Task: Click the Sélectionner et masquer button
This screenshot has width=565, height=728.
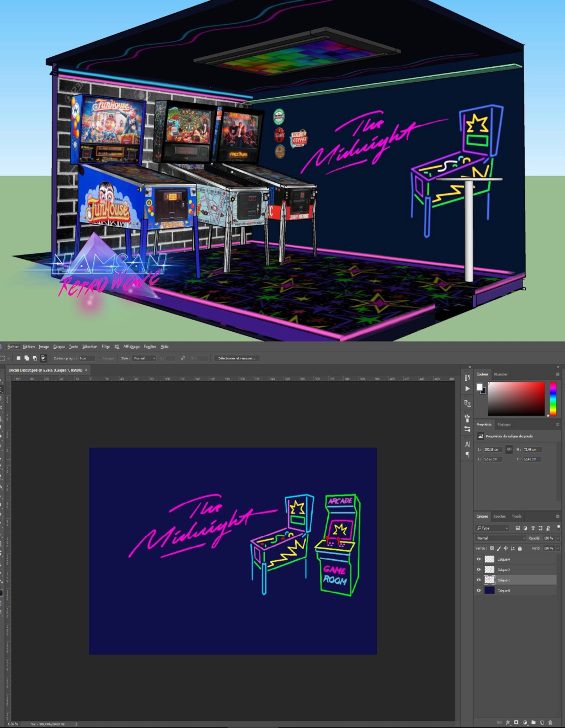Action: 237,358
